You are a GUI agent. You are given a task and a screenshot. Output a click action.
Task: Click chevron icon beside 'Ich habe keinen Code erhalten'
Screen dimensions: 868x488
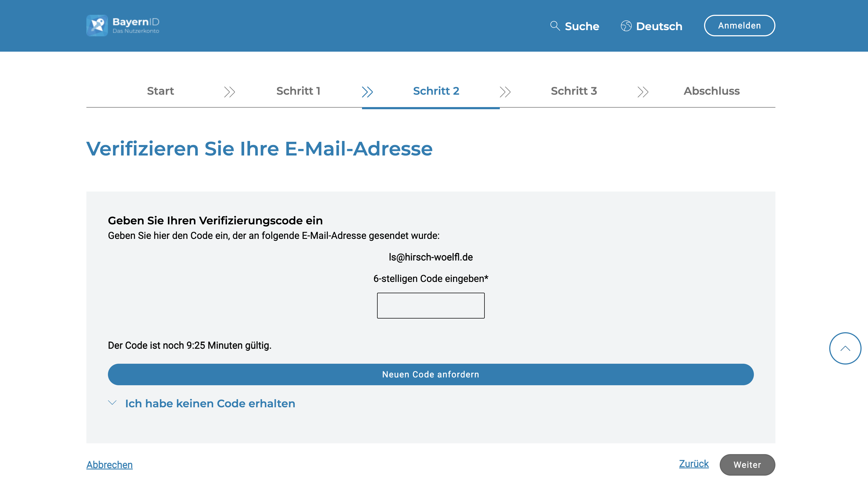pyautogui.click(x=112, y=403)
